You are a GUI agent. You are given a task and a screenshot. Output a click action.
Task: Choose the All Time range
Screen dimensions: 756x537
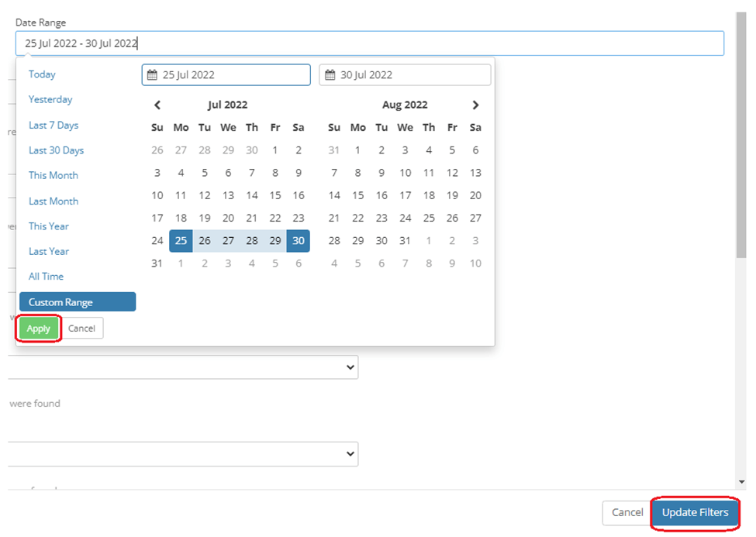(x=46, y=276)
